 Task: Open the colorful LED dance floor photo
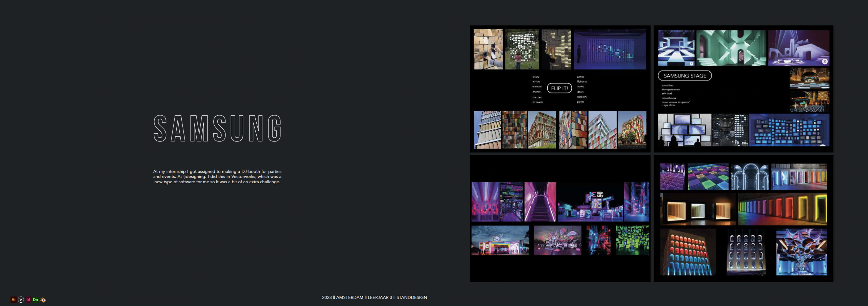click(x=708, y=177)
